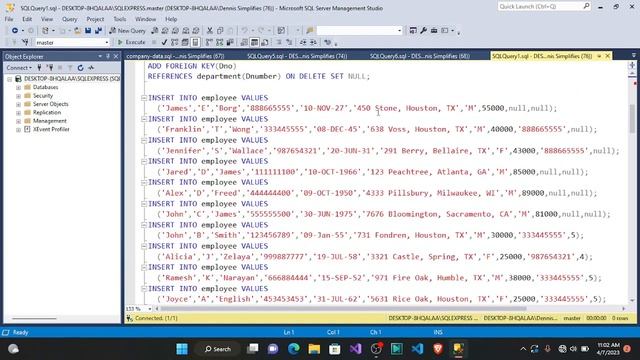Collapse the DESKTOP-8HQALAA\SQLEXPRESS server node

[x=10, y=79]
